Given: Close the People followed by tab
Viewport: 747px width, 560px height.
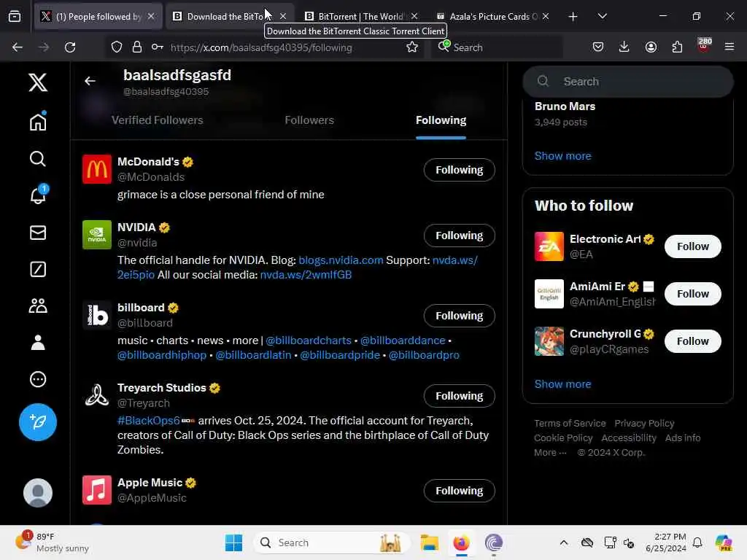Looking at the screenshot, I should coord(151,16).
